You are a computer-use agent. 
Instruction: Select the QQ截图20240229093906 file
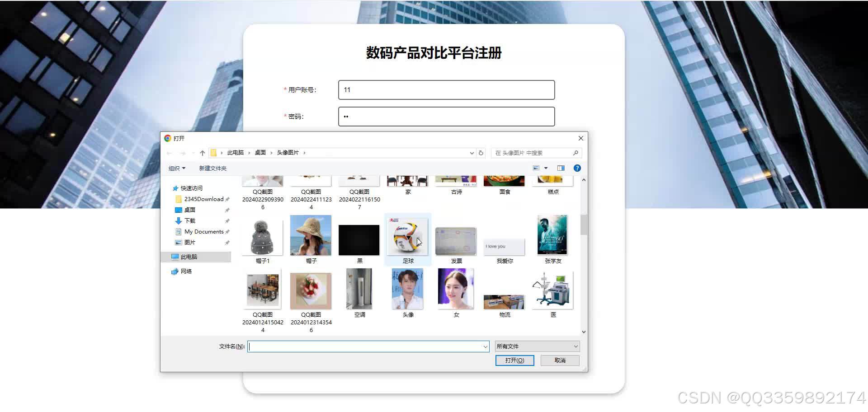point(263,193)
